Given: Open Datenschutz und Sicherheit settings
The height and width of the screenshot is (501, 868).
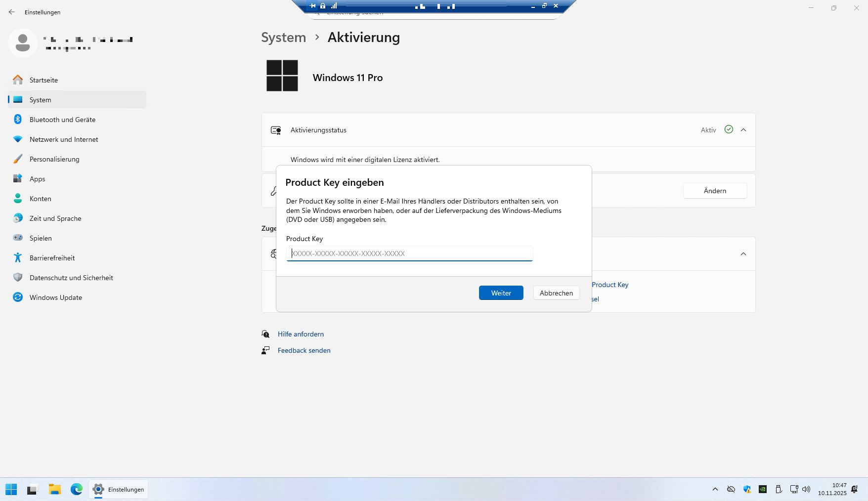Looking at the screenshot, I should 71,278.
